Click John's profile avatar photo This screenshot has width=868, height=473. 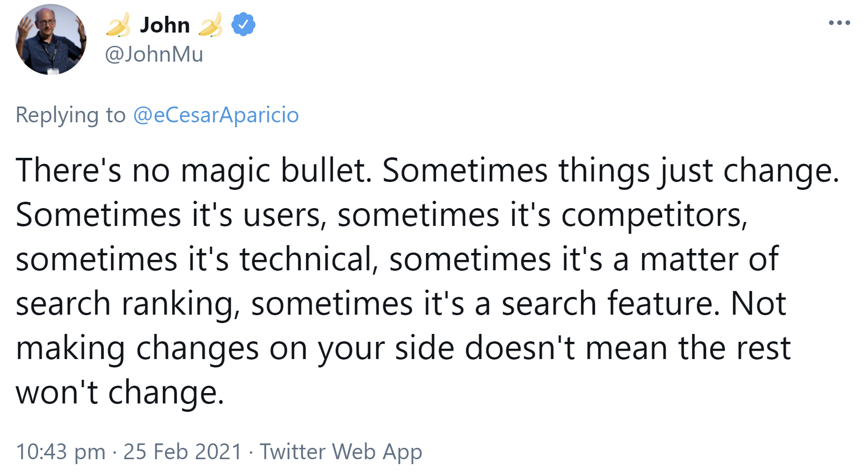(51, 39)
